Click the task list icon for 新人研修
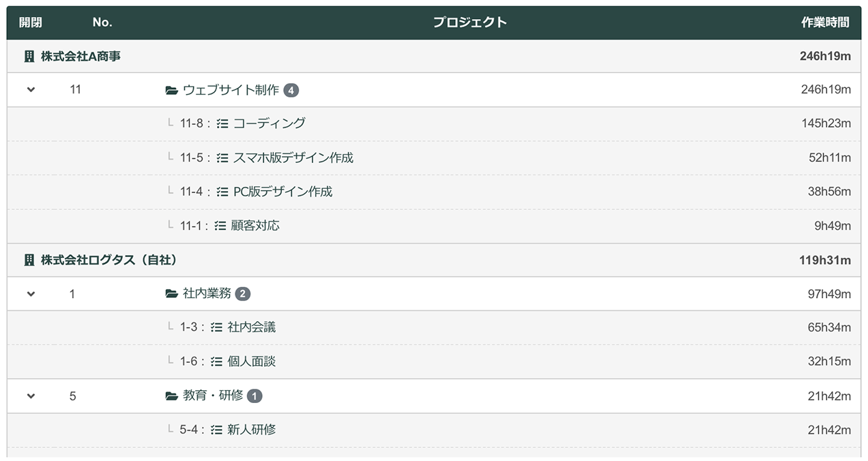 216,430
